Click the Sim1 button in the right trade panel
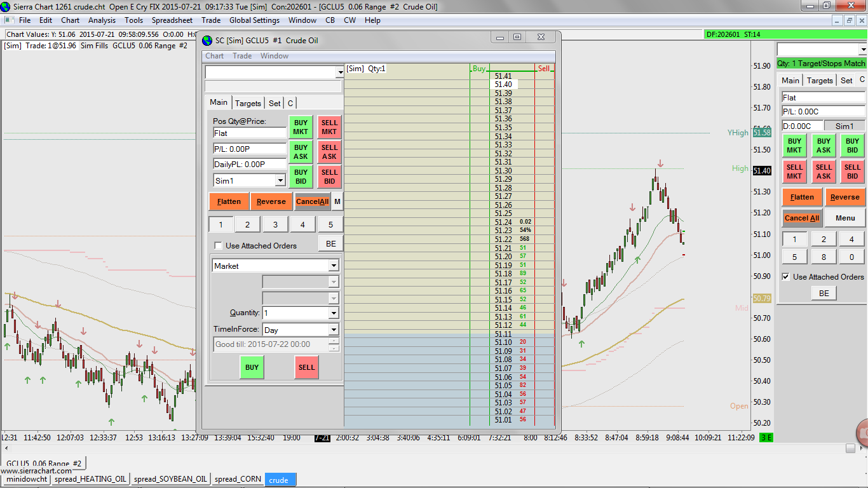The height and width of the screenshot is (488, 868). 845,126
